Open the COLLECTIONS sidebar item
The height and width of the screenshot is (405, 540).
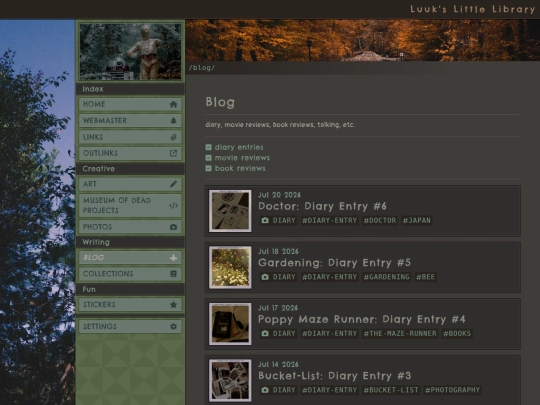pos(130,274)
